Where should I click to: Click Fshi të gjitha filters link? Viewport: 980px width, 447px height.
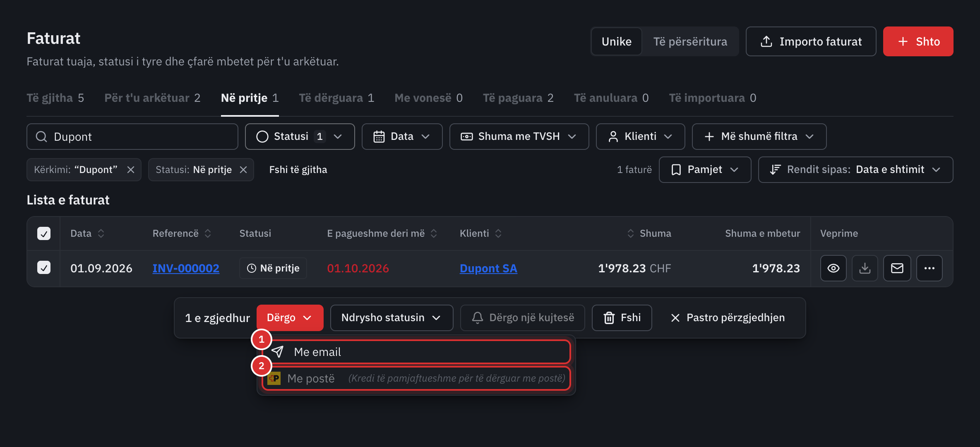pos(298,170)
